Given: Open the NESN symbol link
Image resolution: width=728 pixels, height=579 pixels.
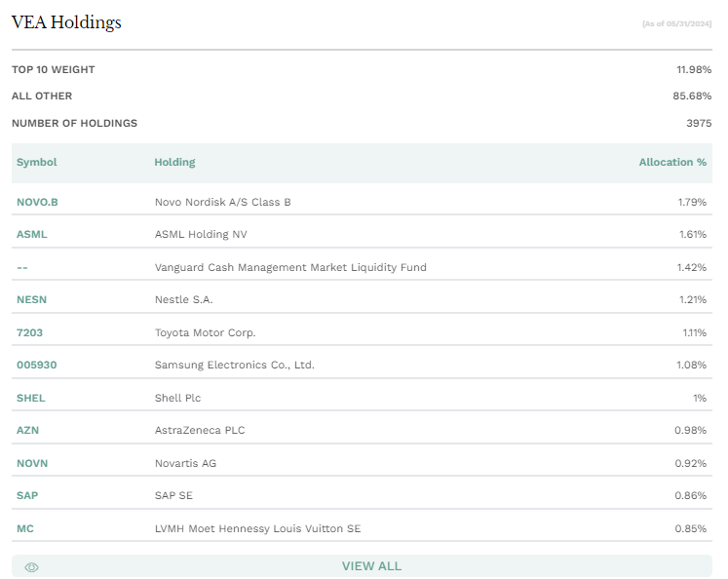Looking at the screenshot, I should (x=31, y=299).
